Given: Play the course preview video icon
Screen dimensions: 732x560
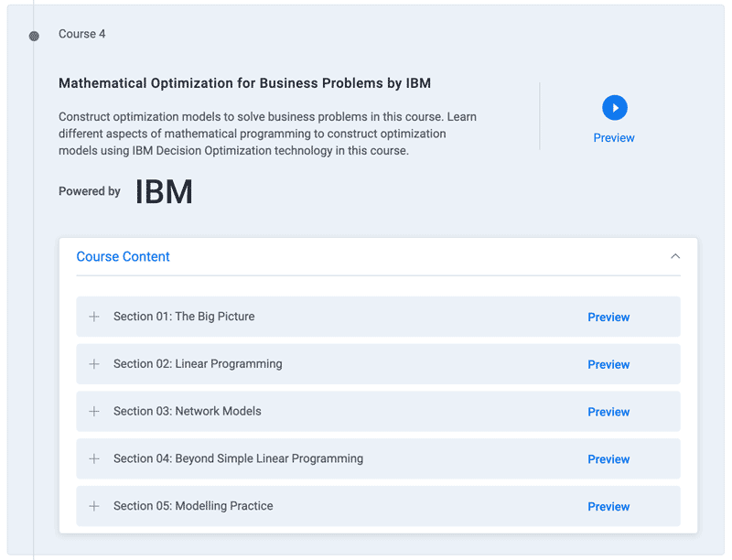Looking at the screenshot, I should 614,108.
